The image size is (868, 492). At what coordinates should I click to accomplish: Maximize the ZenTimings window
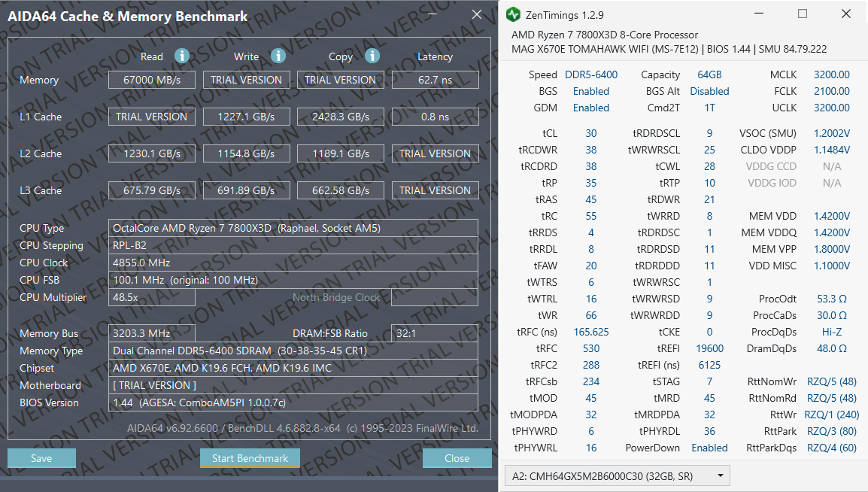(802, 14)
